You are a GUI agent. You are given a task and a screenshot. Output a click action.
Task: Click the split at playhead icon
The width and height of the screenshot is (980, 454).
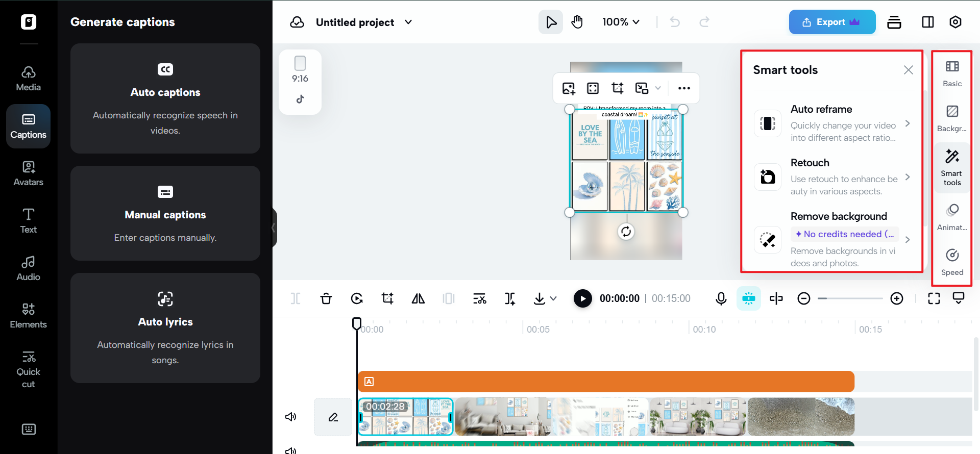[776, 298]
